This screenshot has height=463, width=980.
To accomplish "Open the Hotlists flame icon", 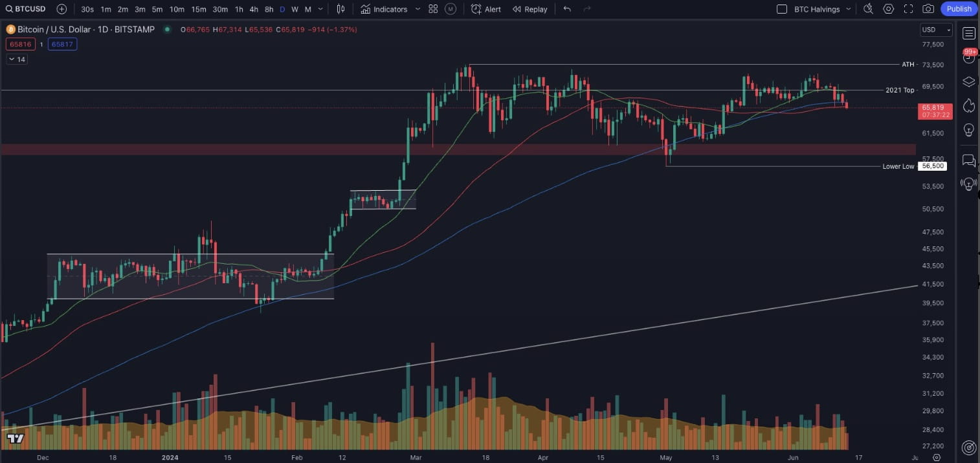I will [969, 106].
